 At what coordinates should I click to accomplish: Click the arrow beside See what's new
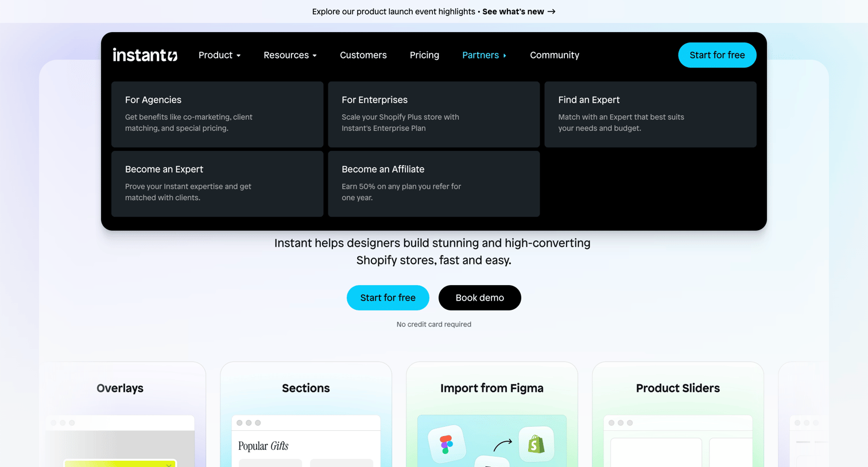(552, 11)
